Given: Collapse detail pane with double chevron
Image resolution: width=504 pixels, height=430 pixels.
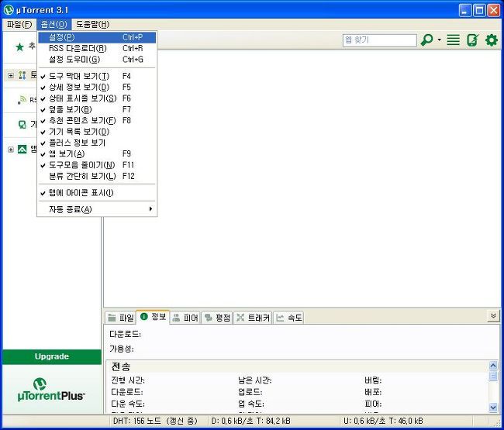Looking at the screenshot, I should 493,316.
